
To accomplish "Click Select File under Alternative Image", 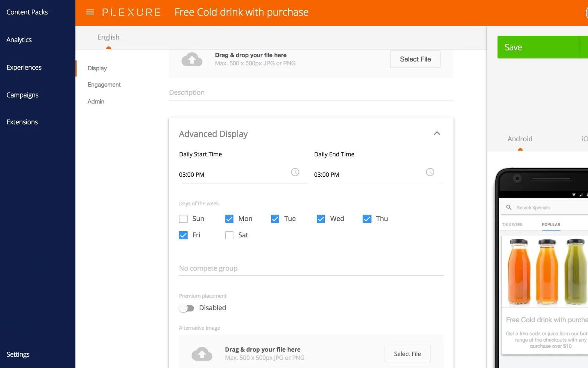I will [x=407, y=354].
